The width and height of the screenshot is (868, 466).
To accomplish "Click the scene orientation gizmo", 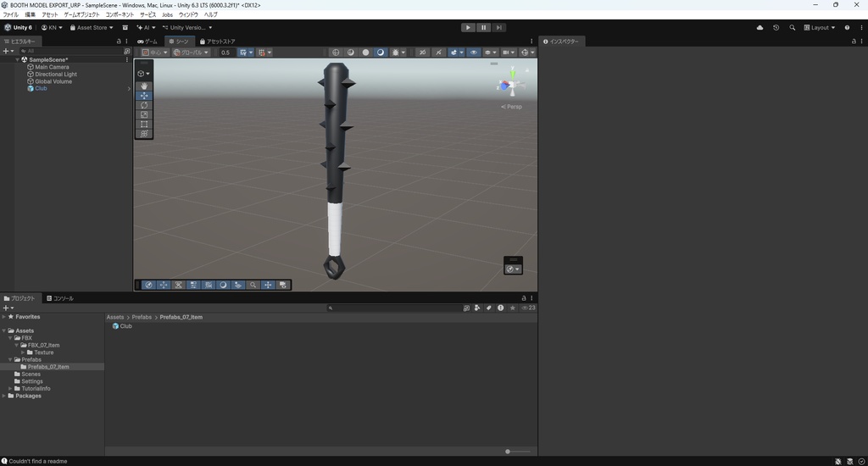I will [511, 84].
